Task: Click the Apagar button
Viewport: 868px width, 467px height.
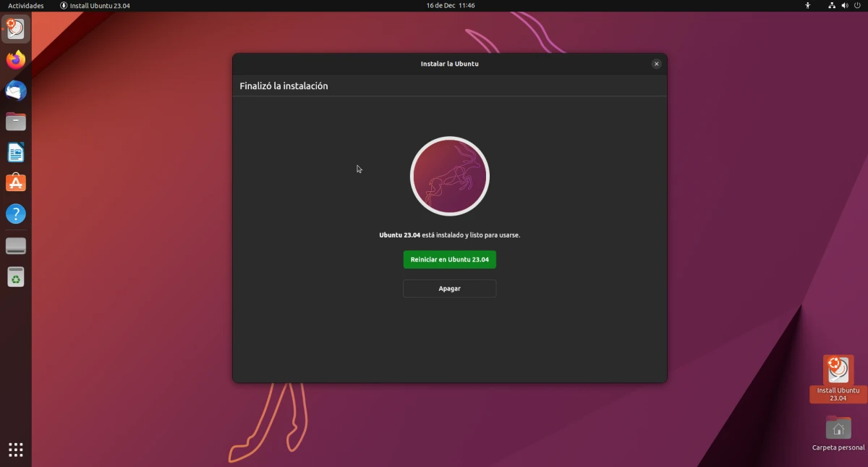Action: (x=449, y=288)
